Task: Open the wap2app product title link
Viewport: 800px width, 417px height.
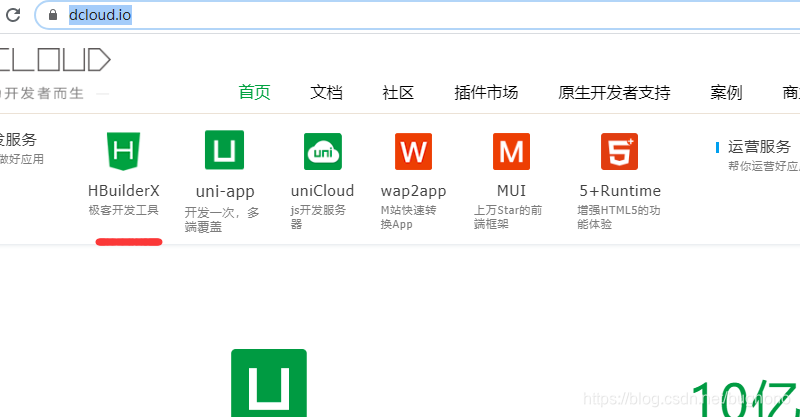Action: click(413, 191)
